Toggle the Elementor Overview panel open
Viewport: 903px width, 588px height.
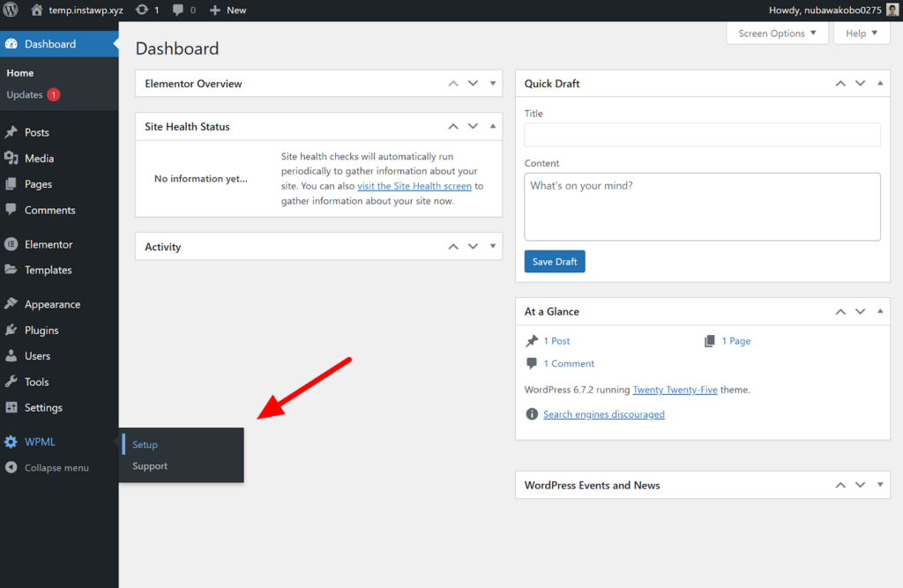point(493,84)
